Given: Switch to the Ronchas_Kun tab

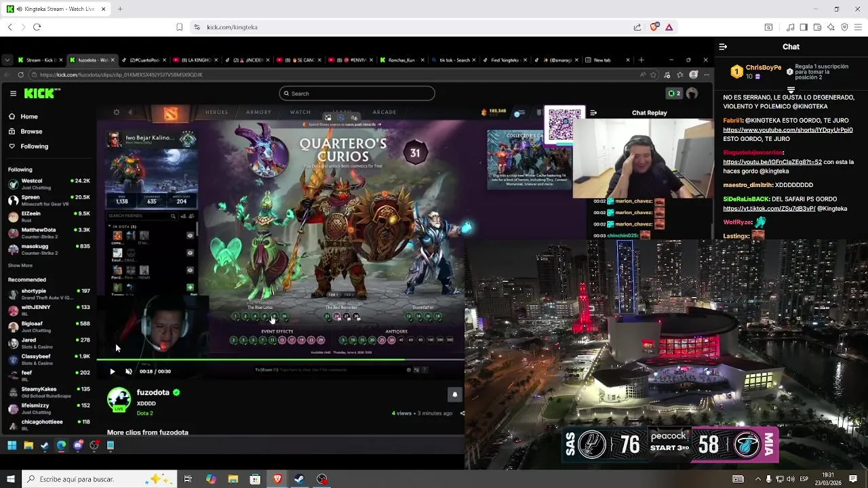Looking at the screenshot, I should [x=402, y=60].
